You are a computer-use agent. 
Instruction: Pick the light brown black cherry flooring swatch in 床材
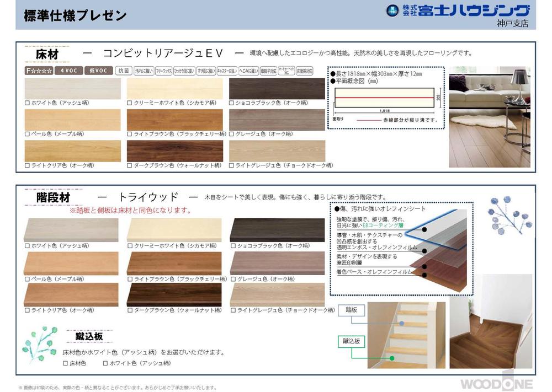(174, 120)
